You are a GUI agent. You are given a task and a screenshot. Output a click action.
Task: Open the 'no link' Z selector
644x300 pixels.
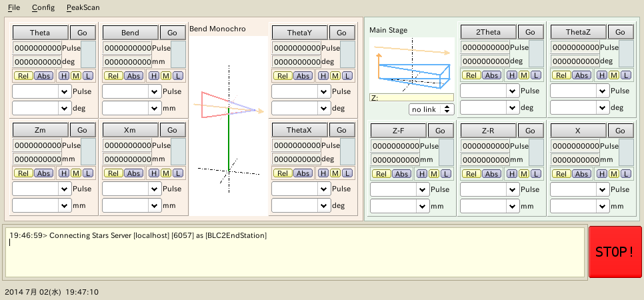pos(431,109)
